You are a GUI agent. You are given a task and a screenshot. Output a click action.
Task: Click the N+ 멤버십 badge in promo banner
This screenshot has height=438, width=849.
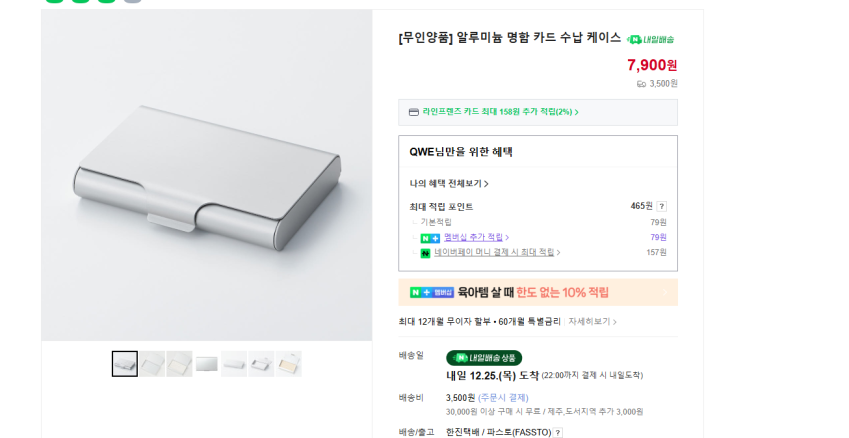[x=432, y=292]
